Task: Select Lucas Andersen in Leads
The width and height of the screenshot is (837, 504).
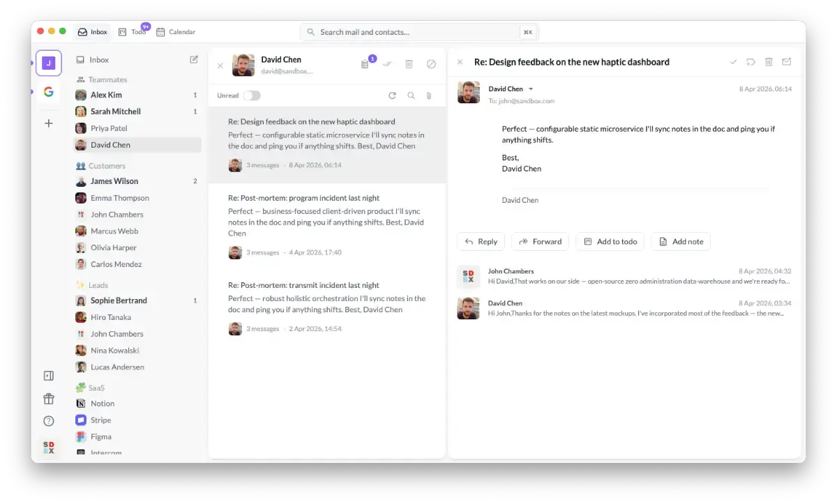Action: [x=137, y=367]
